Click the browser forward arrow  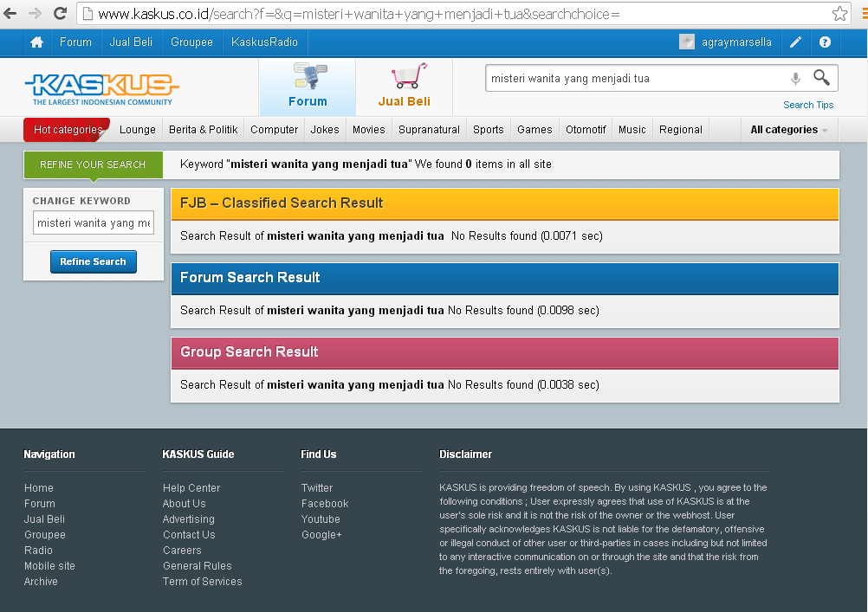pos(35,13)
